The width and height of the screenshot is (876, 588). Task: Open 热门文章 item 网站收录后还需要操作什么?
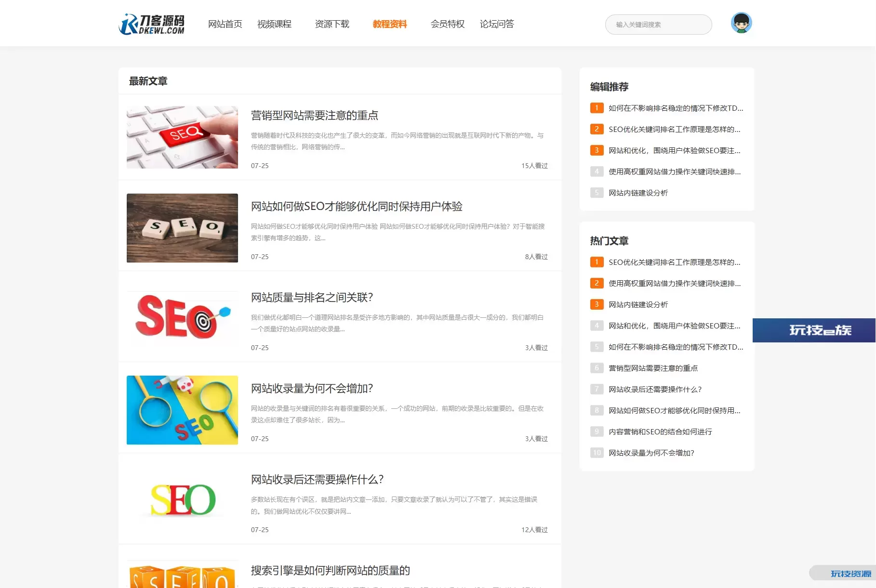click(x=655, y=389)
